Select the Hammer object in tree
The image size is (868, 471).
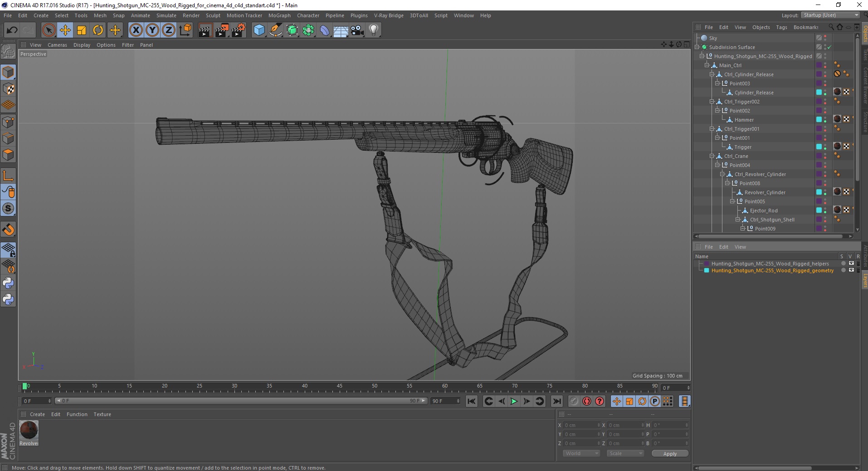(744, 120)
